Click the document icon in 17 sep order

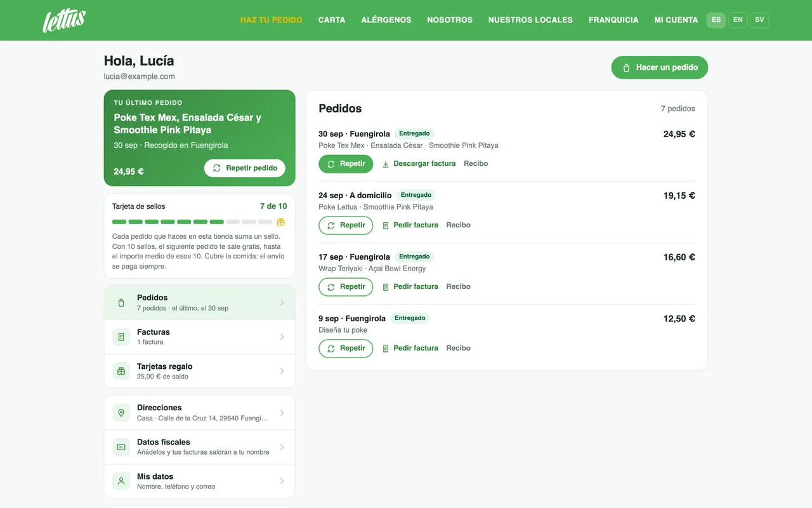pyautogui.click(x=386, y=287)
